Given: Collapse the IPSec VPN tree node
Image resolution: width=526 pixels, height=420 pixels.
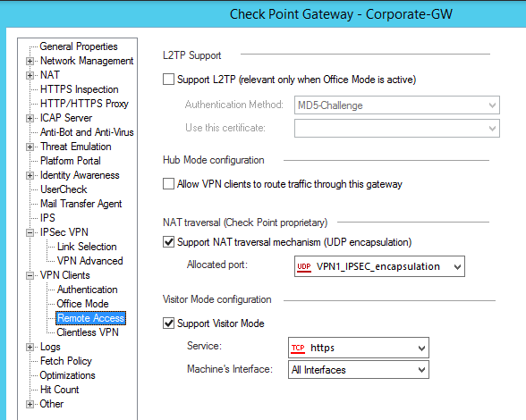Looking at the screenshot, I should tap(30, 232).
